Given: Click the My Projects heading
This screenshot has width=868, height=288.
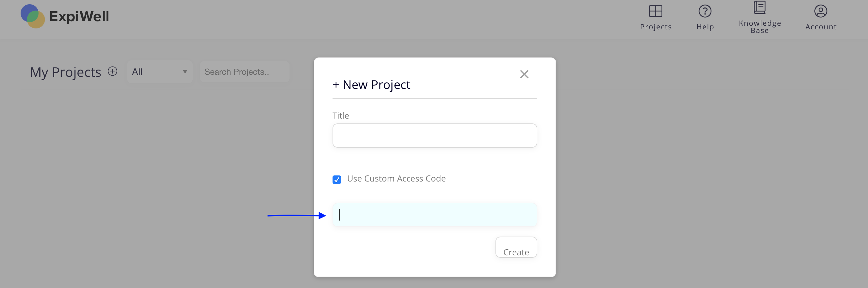Looking at the screenshot, I should (65, 72).
